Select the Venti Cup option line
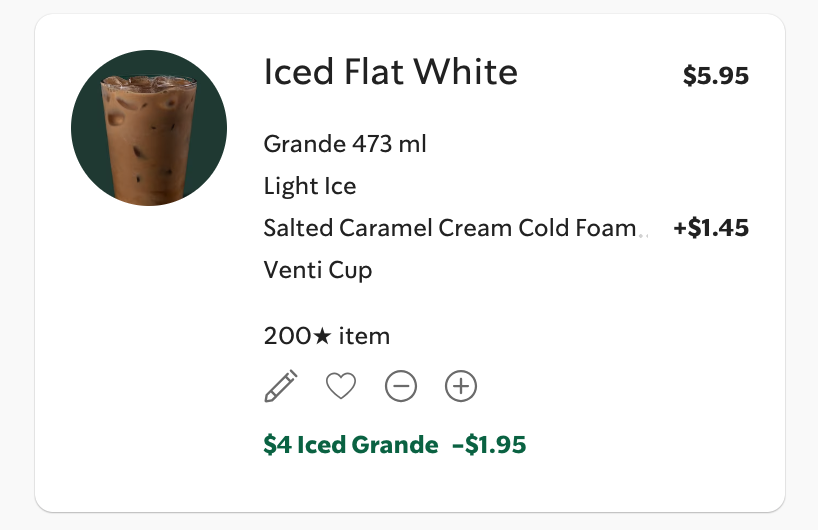 [x=318, y=270]
